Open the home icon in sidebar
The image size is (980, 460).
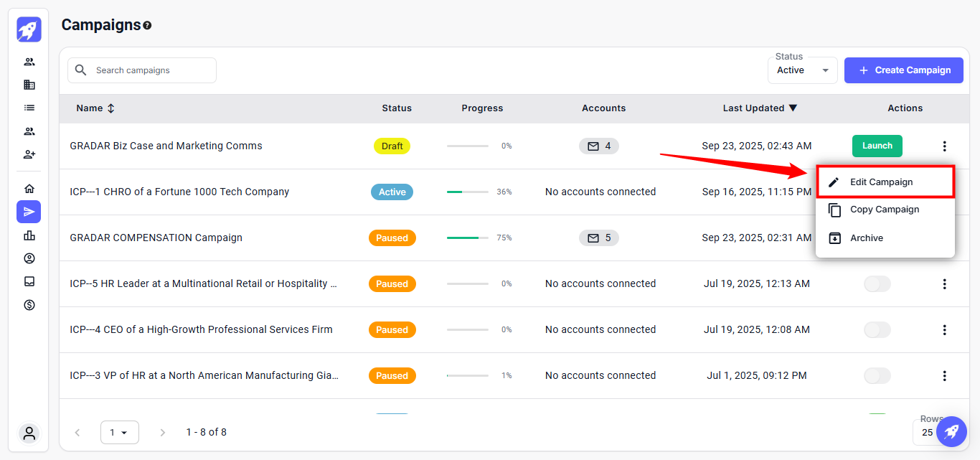pos(29,189)
